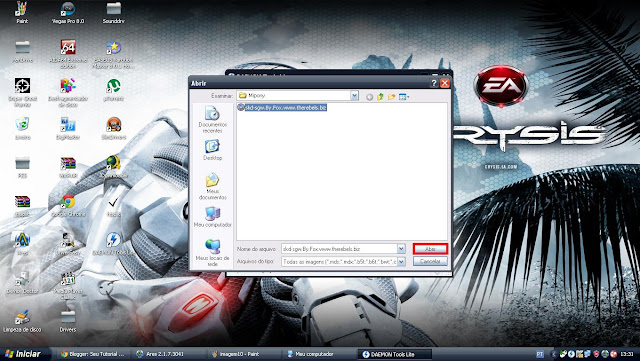This screenshot has width=640, height=361.
Task: Select the Limpeza de disco desktop icon
Action: click(x=22, y=321)
